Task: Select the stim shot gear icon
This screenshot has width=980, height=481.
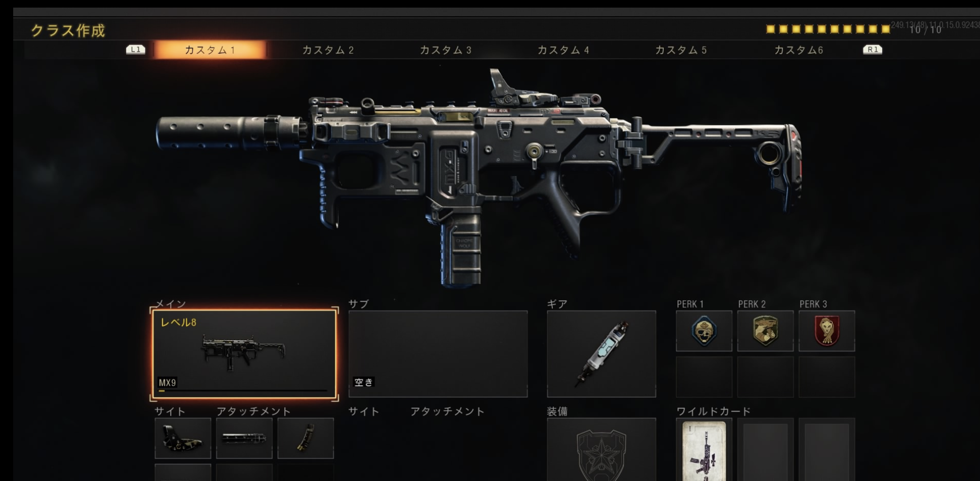Action: coord(601,354)
